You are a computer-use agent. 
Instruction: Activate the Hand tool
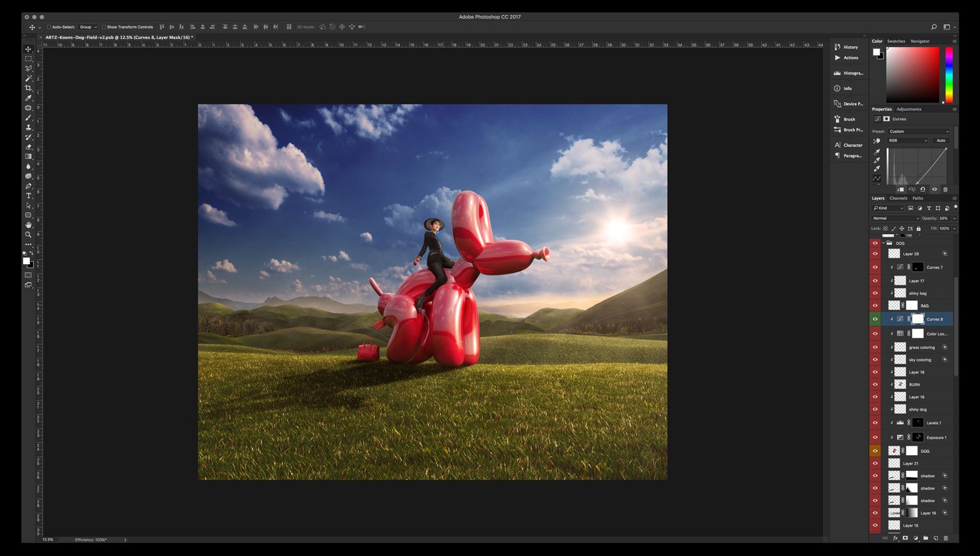28,225
